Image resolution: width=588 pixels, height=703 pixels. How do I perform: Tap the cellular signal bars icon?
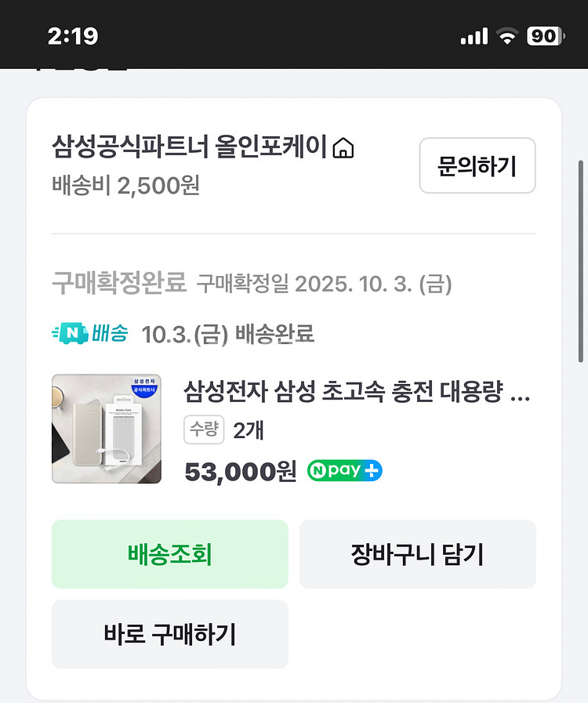coord(474,36)
